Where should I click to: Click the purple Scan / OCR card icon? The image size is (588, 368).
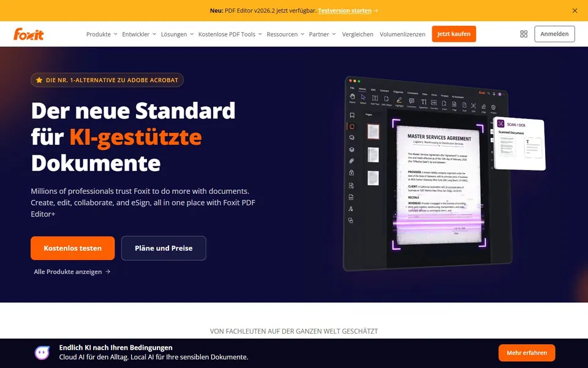[x=500, y=123]
